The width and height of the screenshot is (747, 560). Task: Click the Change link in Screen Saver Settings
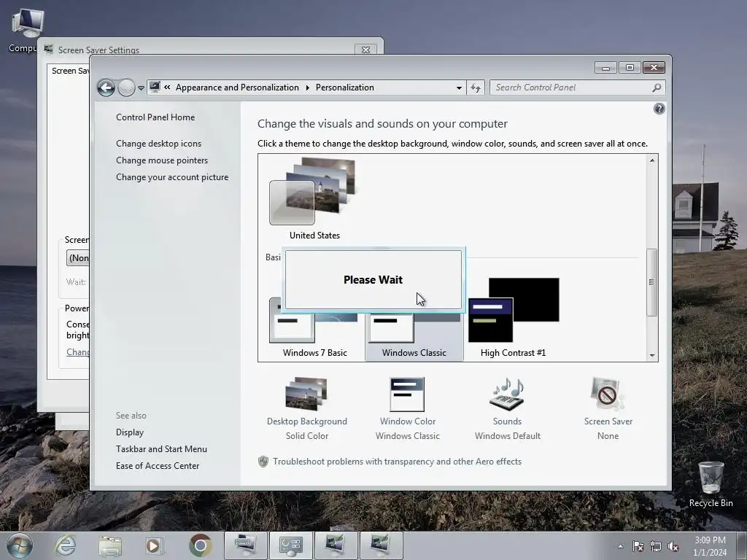point(77,352)
